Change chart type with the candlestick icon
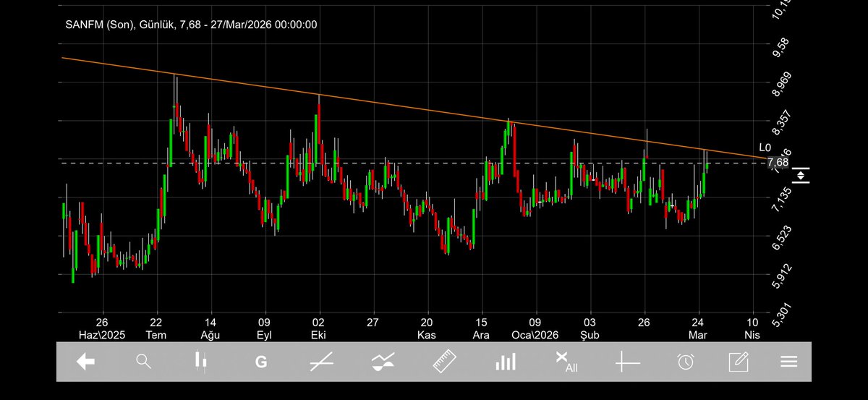 [x=203, y=362]
